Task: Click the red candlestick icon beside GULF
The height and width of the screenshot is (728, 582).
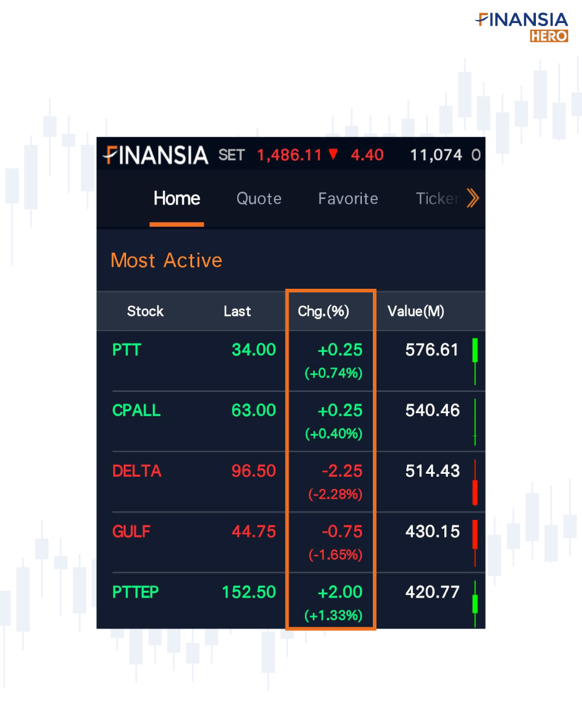Action: coord(475,537)
